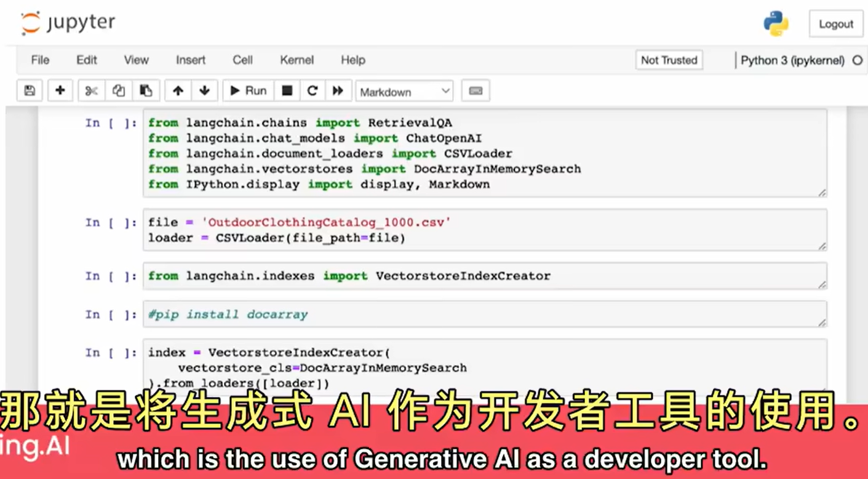Restart and run all fast-forward icon
Viewport: 868px width, 479px height.
point(338,91)
